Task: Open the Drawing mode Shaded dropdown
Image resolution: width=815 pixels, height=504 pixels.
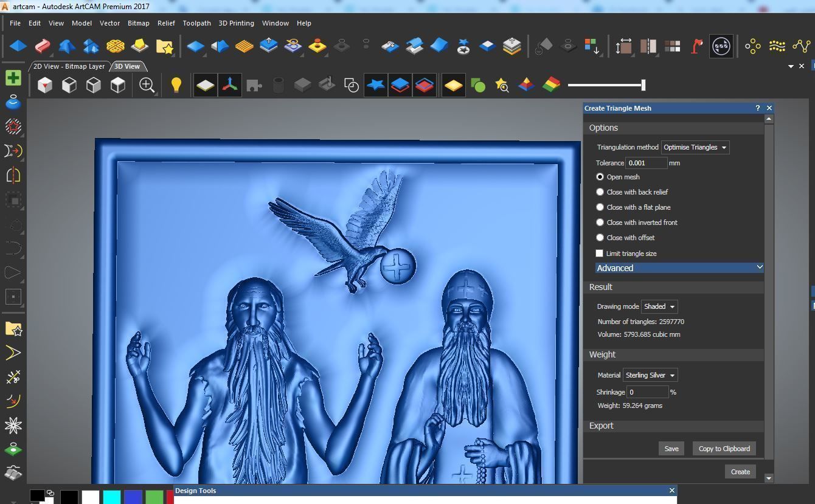Action: point(659,306)
